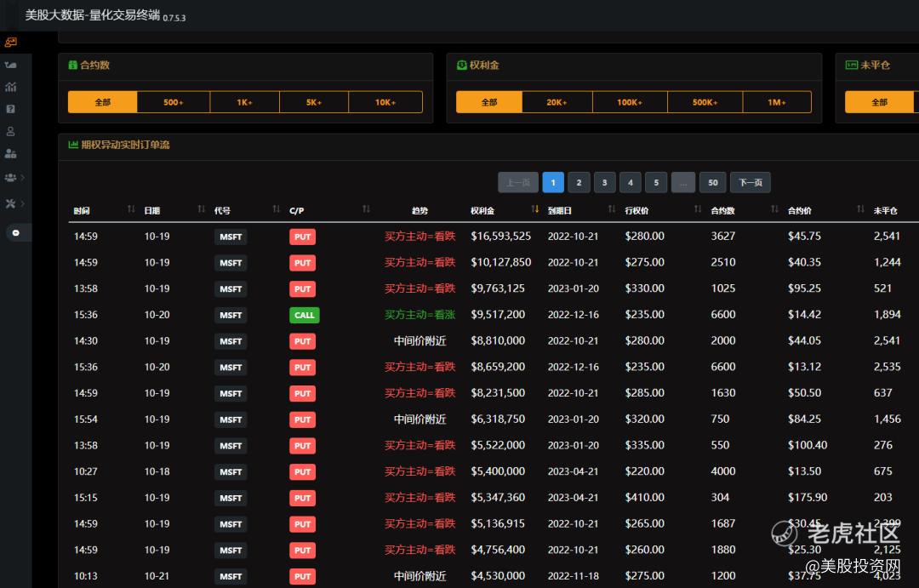Select 全部 in the 未平仓 filter

point(879,102)
